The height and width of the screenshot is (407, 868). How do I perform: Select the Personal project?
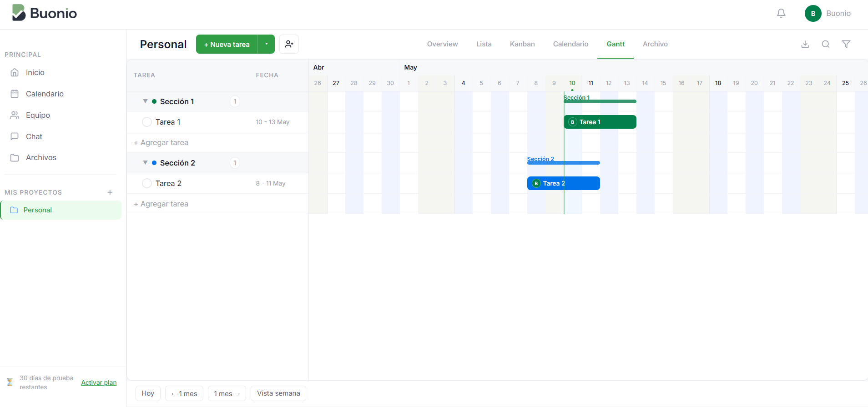point(61,210)
